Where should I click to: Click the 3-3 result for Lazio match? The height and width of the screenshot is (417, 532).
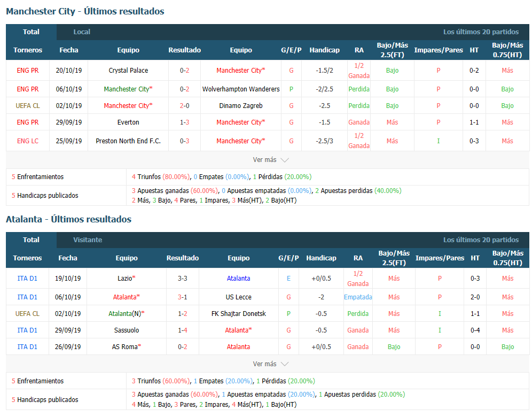(x=183, y=278)
